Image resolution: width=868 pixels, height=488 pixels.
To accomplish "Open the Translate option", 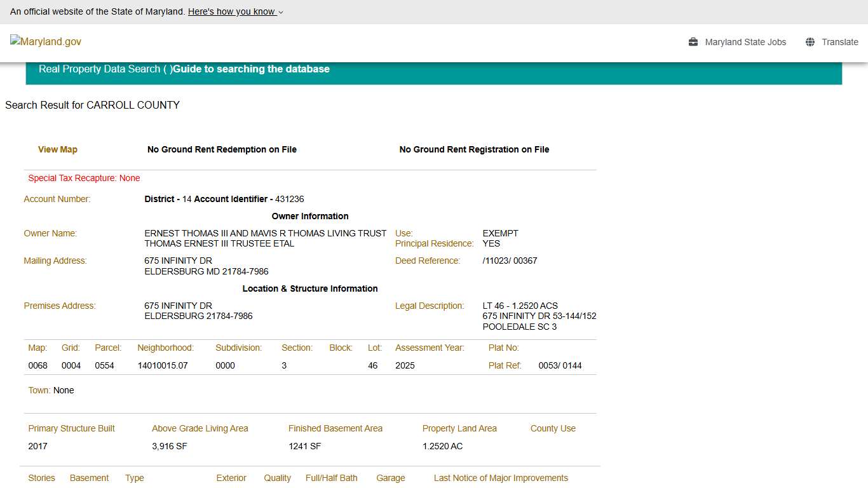I will click(839, 42).
